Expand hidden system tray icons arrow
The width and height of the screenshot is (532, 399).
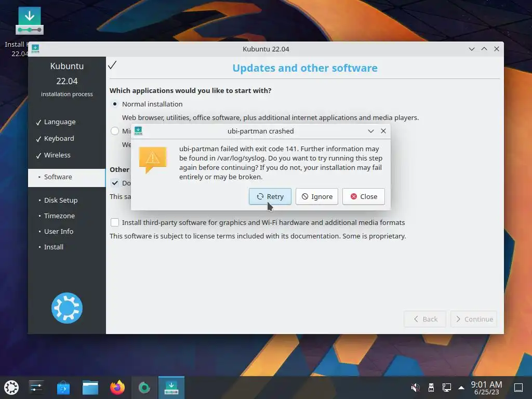461,388
